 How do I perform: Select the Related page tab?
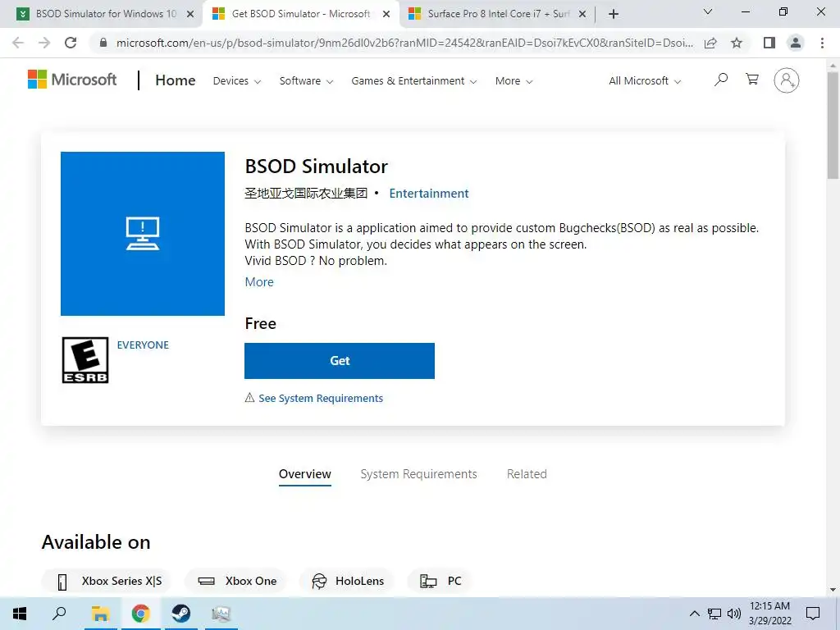pos(527,474)
